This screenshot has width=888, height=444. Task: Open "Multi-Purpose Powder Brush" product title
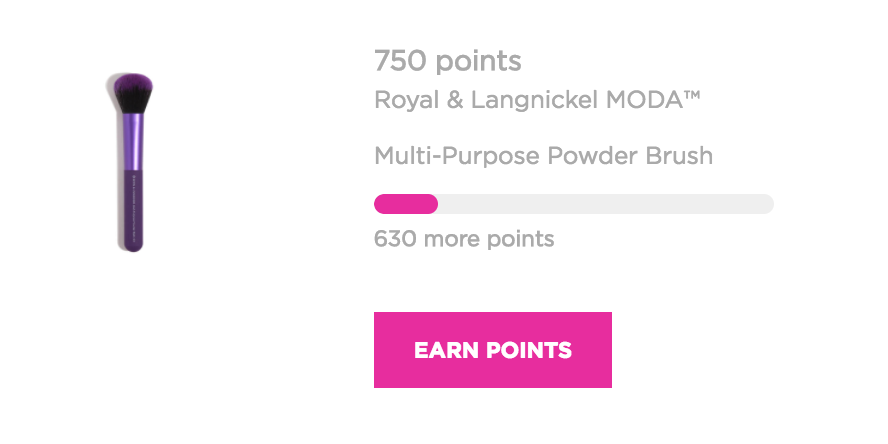tap(543, 156)
